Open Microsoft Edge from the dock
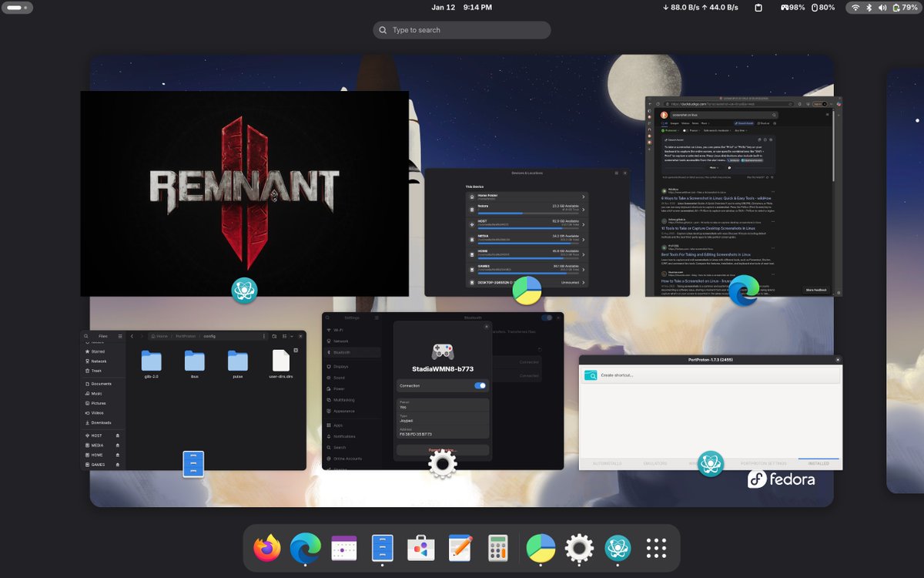This screenshot has width=924, height=578. pyautogui.click(x=306, y=549)
